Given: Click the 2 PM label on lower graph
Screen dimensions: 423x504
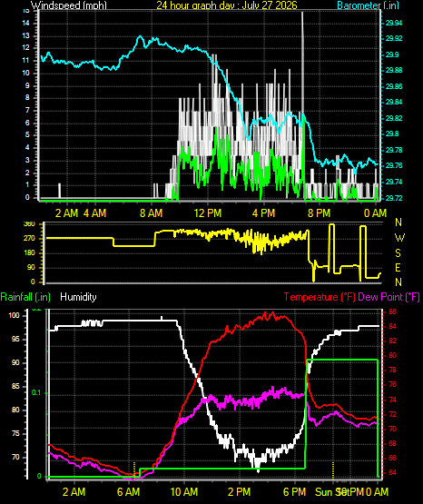Looking at the screenshot, I should coord(240,492).
